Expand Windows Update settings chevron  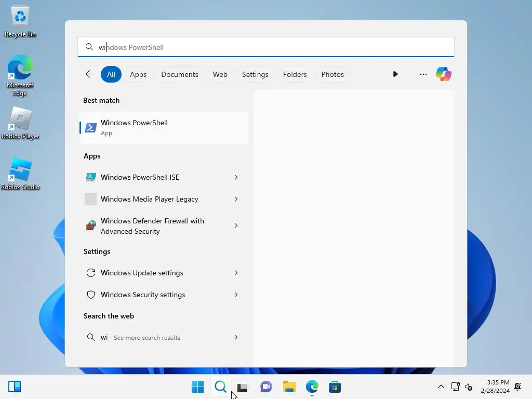click(236, 273)
